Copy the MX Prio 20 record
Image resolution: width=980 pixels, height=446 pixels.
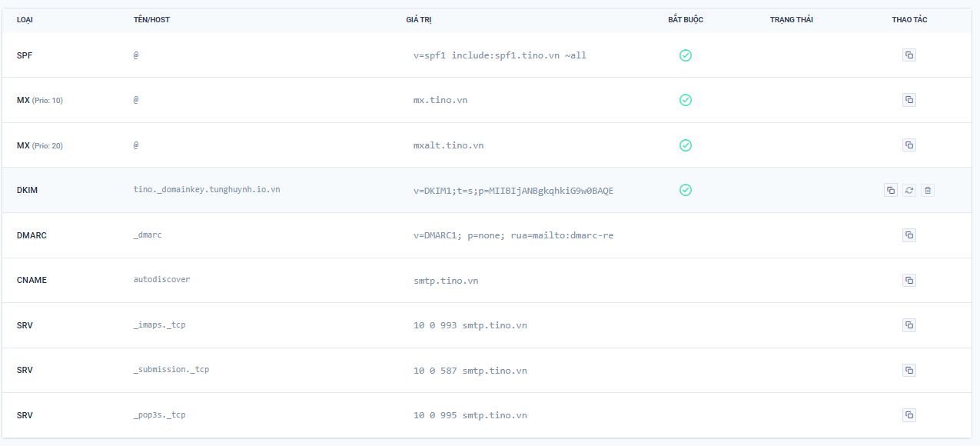pos(909,145)
